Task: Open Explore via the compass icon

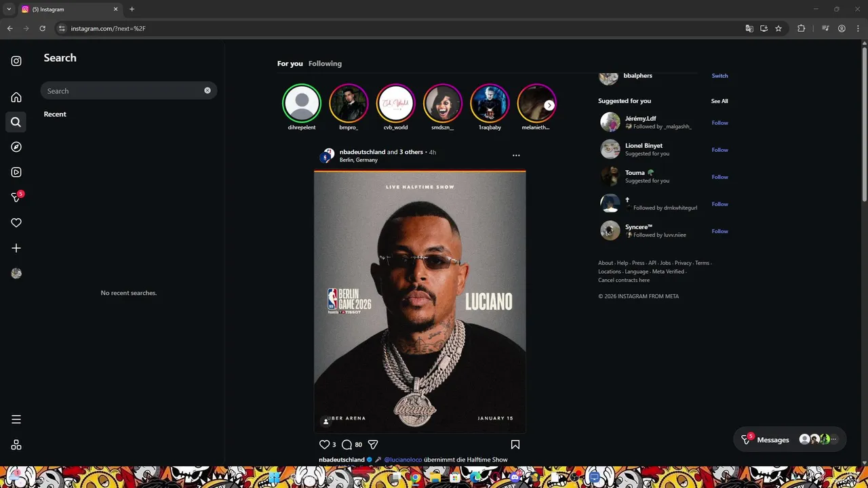Action: (16, 147)
